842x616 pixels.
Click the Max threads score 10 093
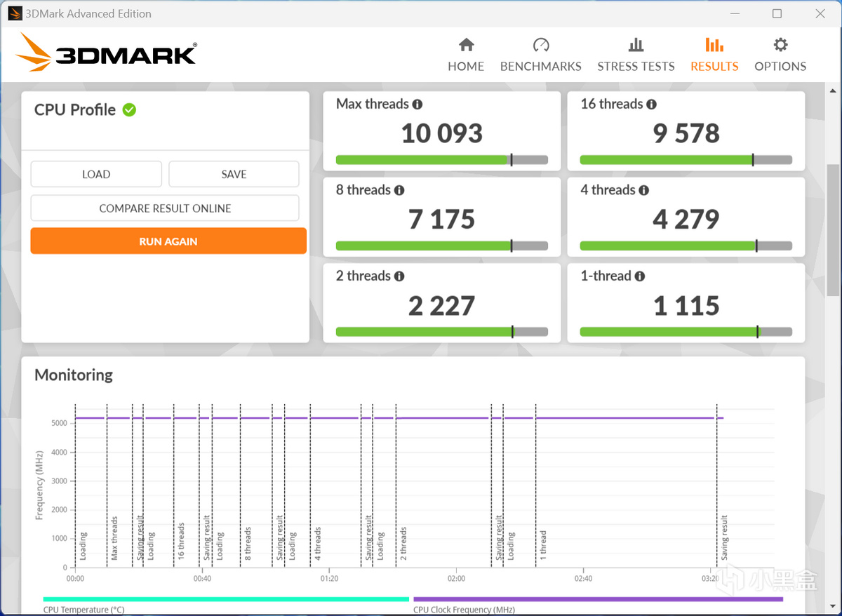point(442,133)
